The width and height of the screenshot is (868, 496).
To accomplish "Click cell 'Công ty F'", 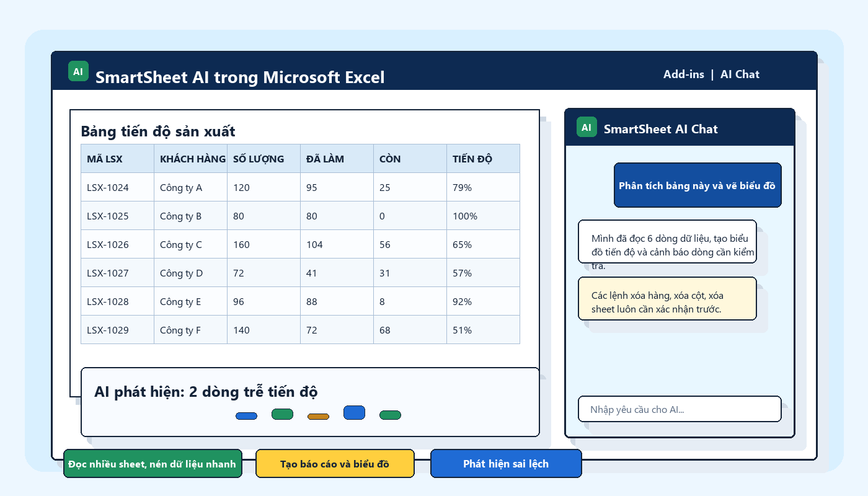I will [191, 330].
